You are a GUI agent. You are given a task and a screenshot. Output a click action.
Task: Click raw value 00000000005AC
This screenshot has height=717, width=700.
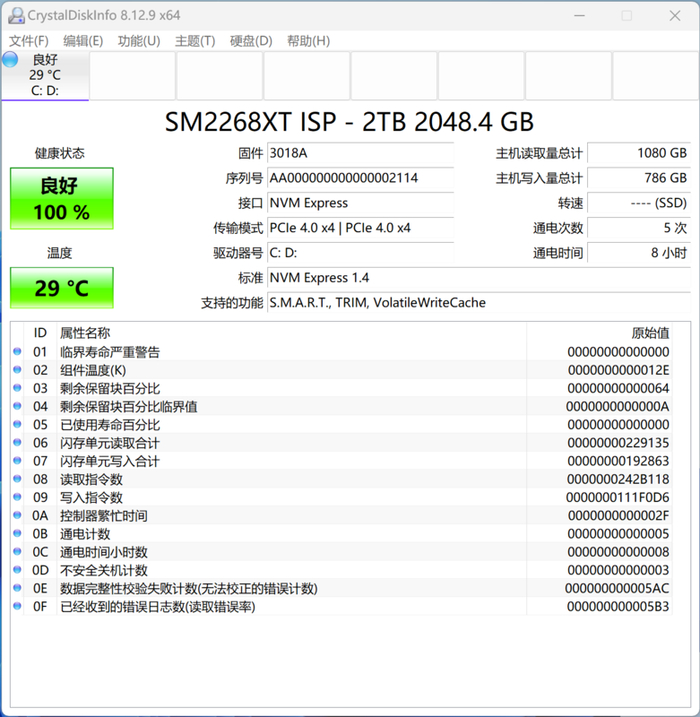pos(617,588)
